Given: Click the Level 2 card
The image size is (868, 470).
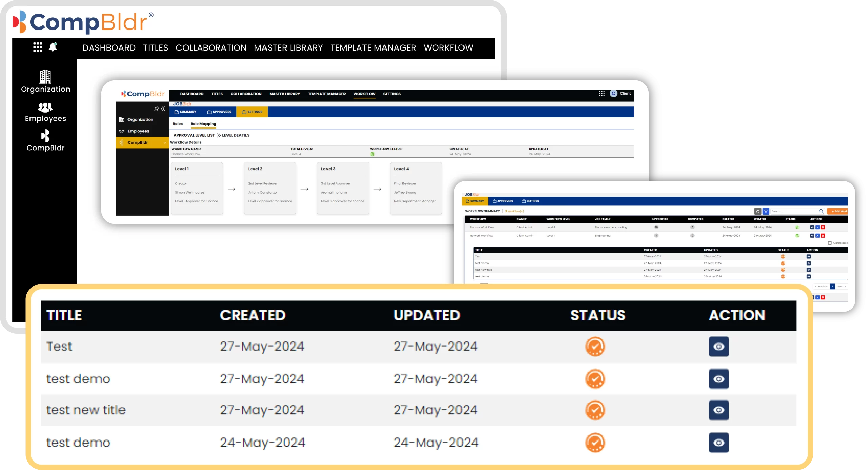Looking at the screenshot, I should [x=270, y=188].
